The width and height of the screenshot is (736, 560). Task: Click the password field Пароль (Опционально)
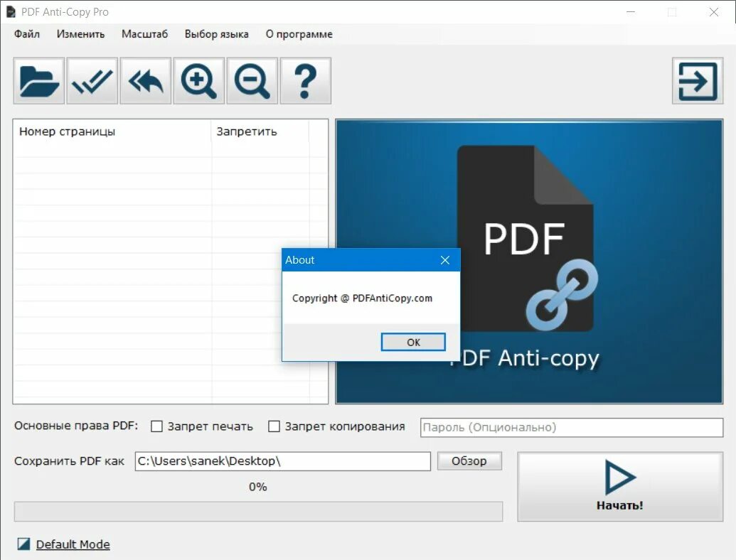coord(572,427)
